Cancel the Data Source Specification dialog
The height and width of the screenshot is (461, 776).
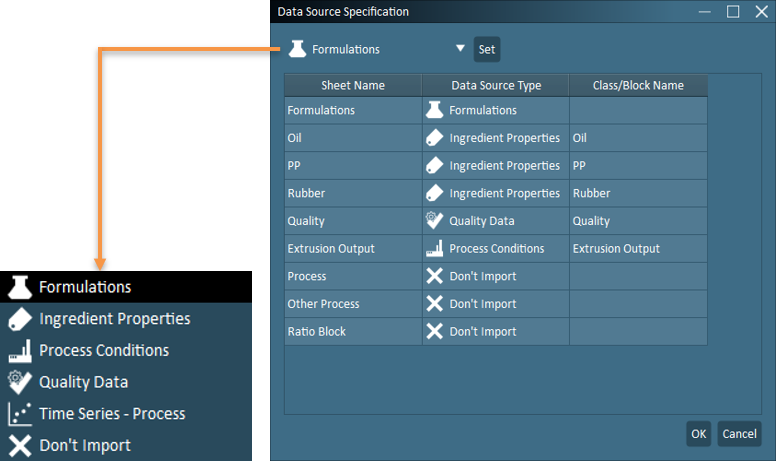pyautogui.click(x=739, y=434)
